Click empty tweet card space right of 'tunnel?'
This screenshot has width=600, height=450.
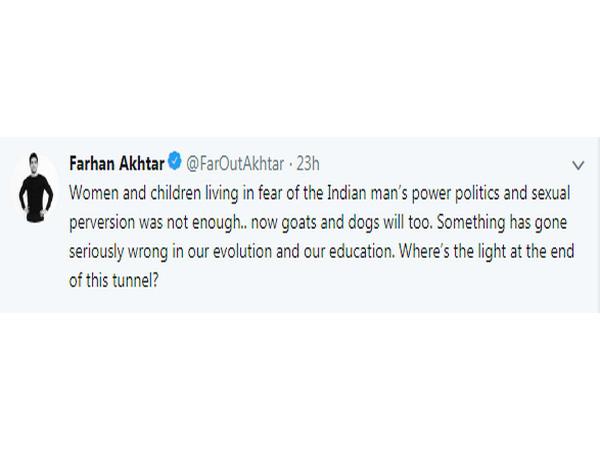(x=364, y=281)
